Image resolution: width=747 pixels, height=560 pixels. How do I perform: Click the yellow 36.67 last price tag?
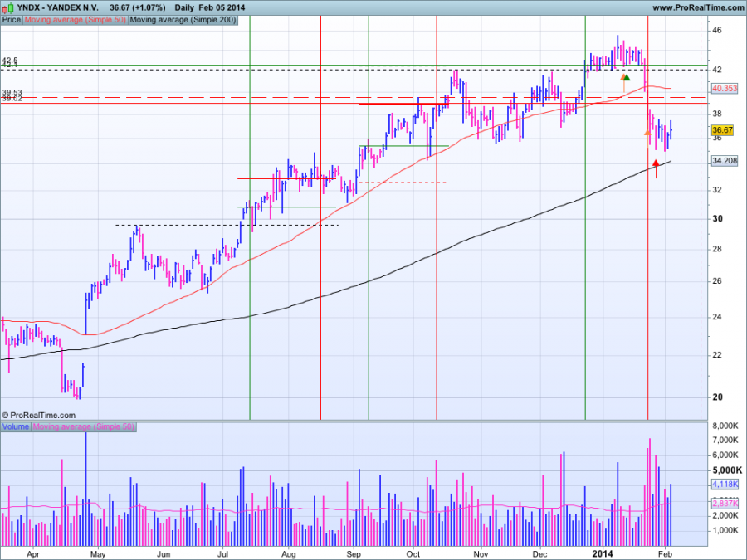pos(722,130)
